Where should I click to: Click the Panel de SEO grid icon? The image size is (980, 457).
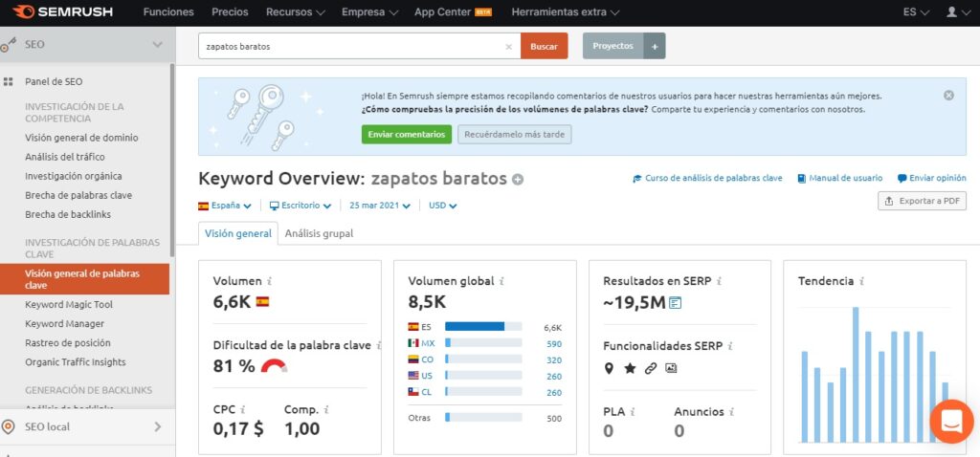8,82
